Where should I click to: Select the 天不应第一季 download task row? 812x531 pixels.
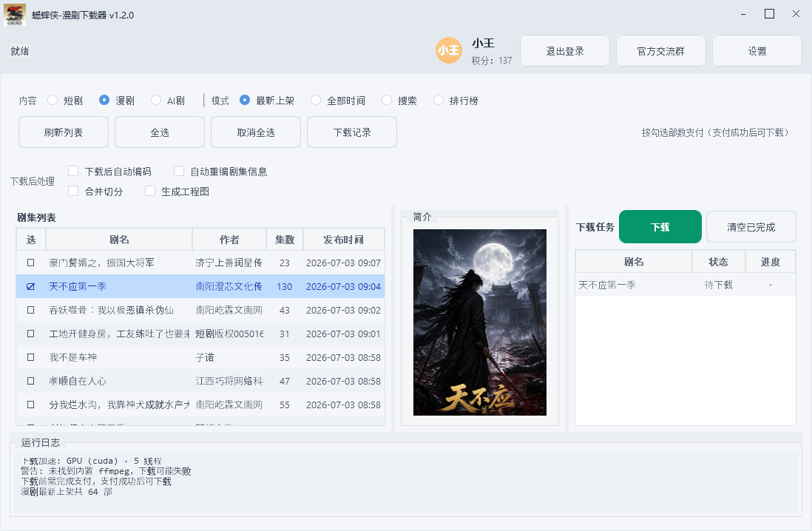pyautogui.click(x=685, y=285)
